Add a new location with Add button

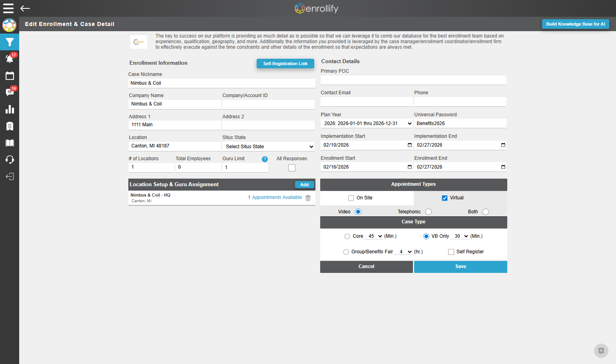pos(304,185)
